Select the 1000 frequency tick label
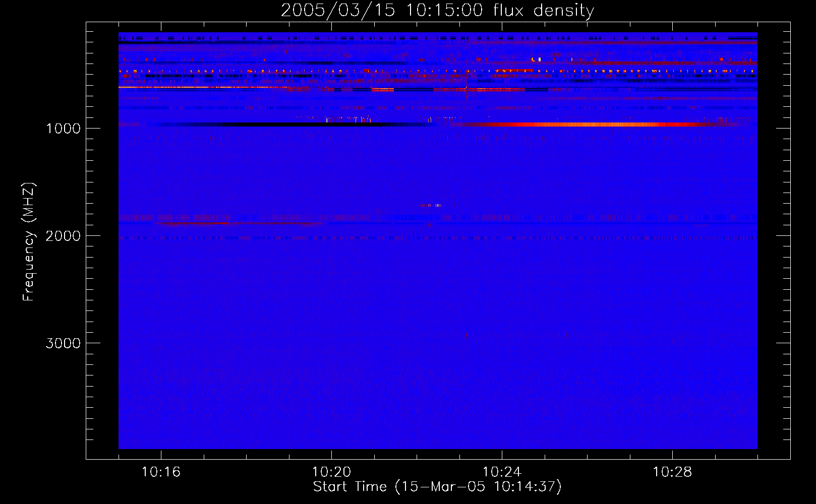Viewport: 816px width, 504px height. 64,129
